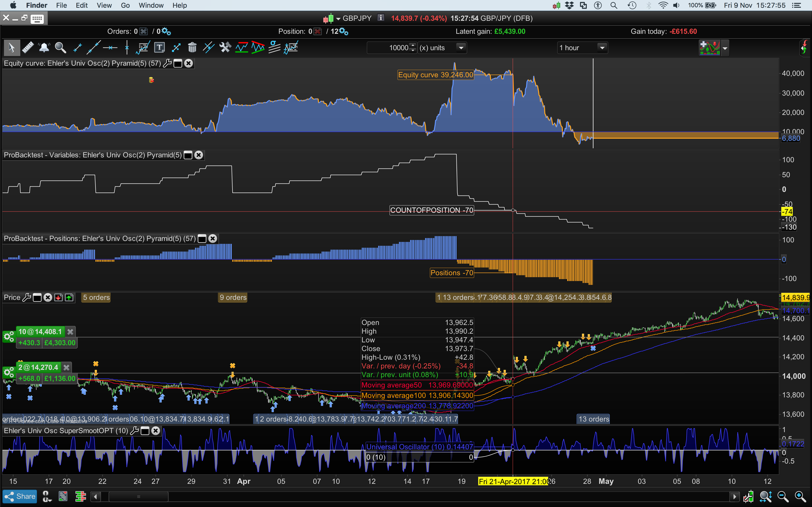Select the ruler measurement tool
The image size is (812, 507).
click(28, 48)
